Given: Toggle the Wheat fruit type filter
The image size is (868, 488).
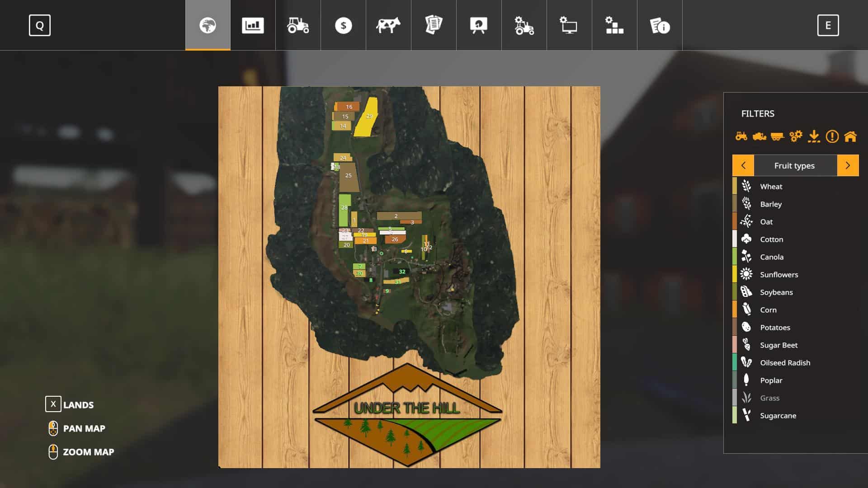Looking at the screenshot, I should pos(771,186).
